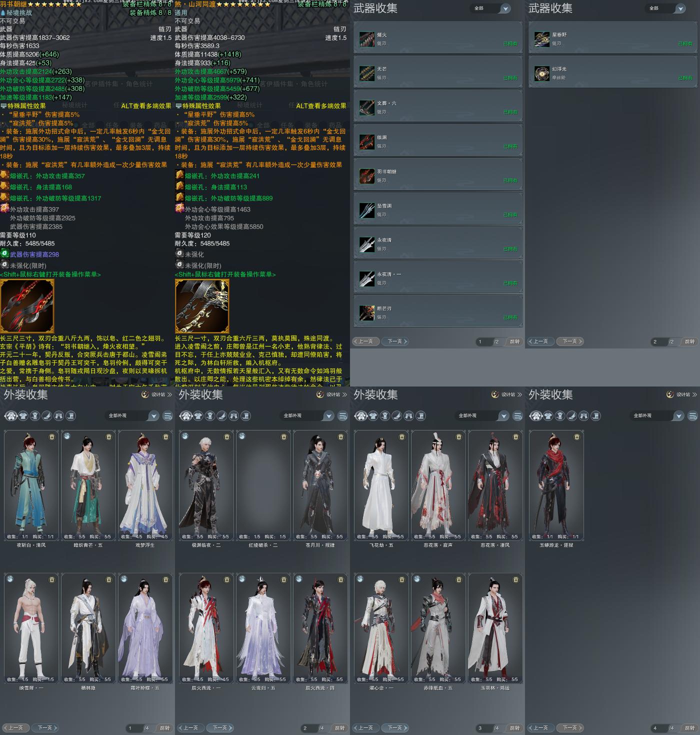Image resolution: width=700 pixels, height=735 pixels.
Task: Click 下一页 on outfit page 1
Action: tap(46, 728)
